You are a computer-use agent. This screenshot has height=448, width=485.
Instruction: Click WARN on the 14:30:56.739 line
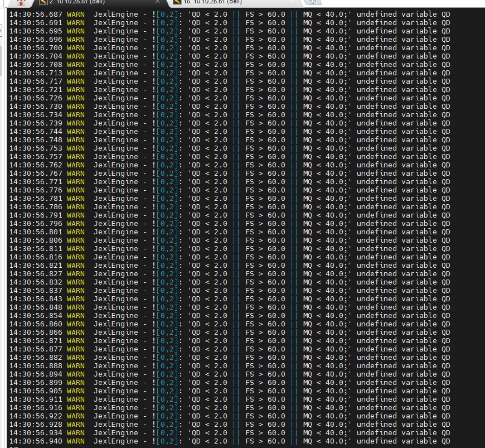tap(75, 123)
